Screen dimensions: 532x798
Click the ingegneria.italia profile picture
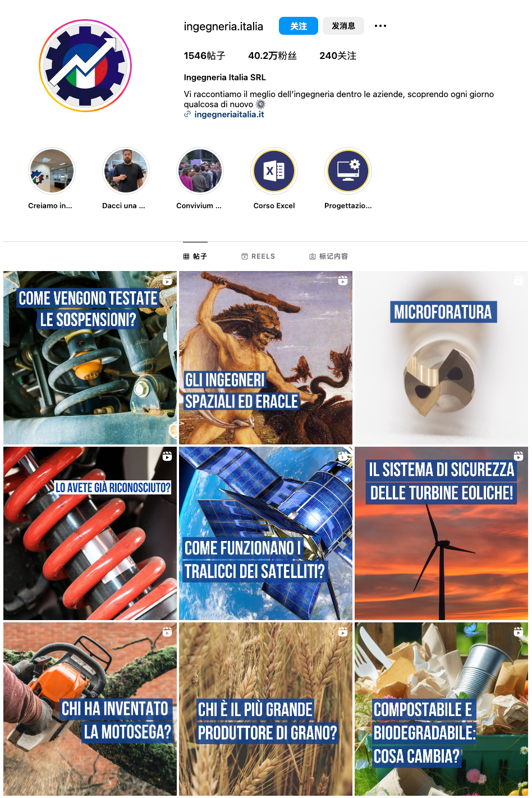point(85,66)
